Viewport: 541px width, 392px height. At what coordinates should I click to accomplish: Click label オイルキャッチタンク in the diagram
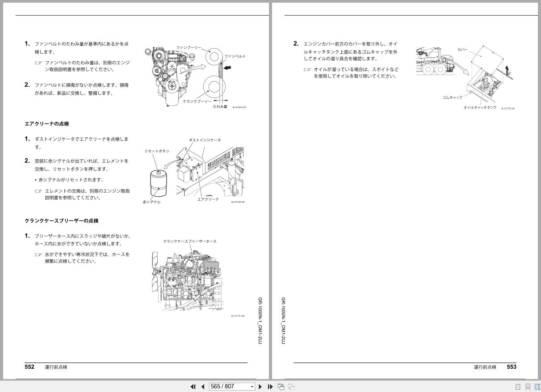(x=480, y=108)
